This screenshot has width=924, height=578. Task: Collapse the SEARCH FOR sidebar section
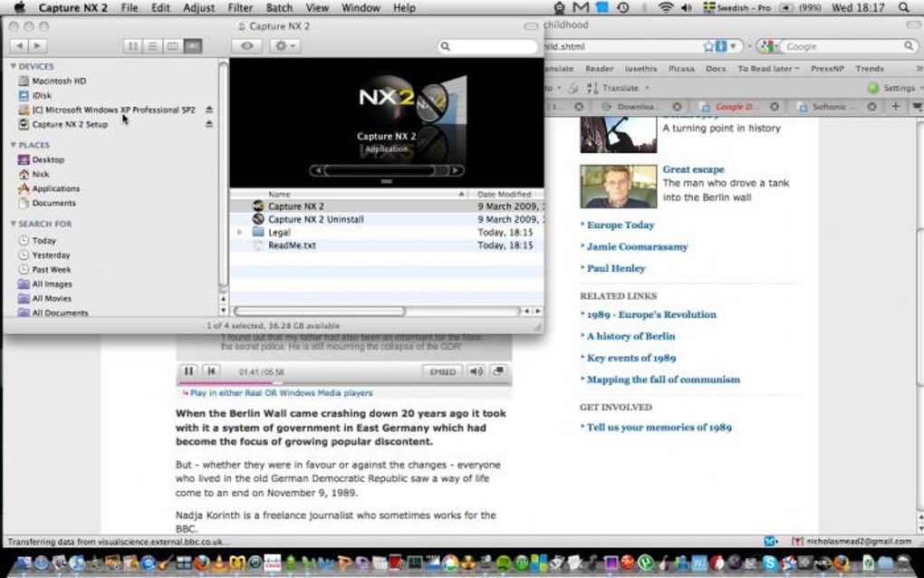tap(13, 224)
